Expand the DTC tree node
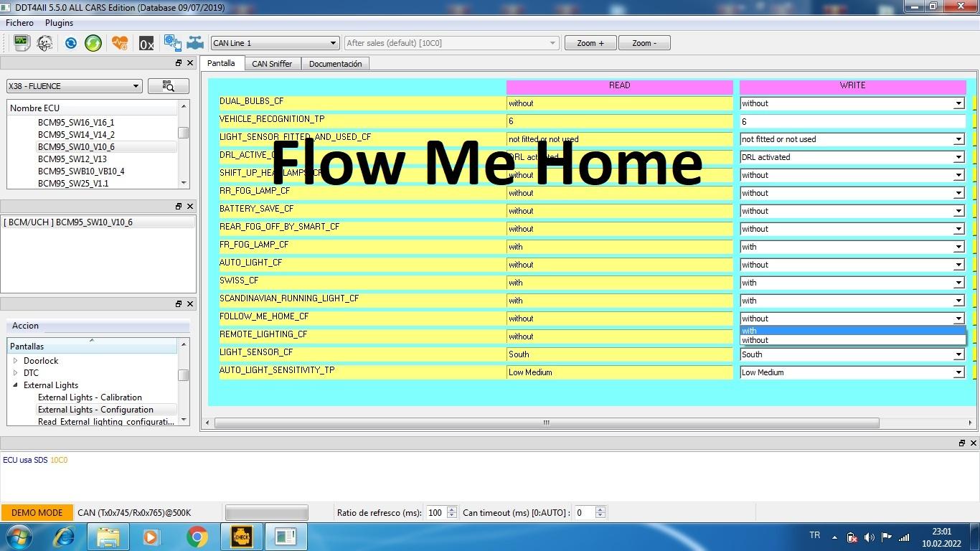Viewport: 980px width, 551px height. point(16,373)
